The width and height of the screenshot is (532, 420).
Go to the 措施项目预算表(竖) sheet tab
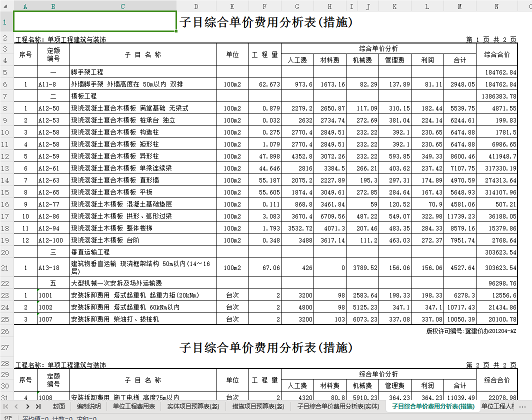(258, 406)
